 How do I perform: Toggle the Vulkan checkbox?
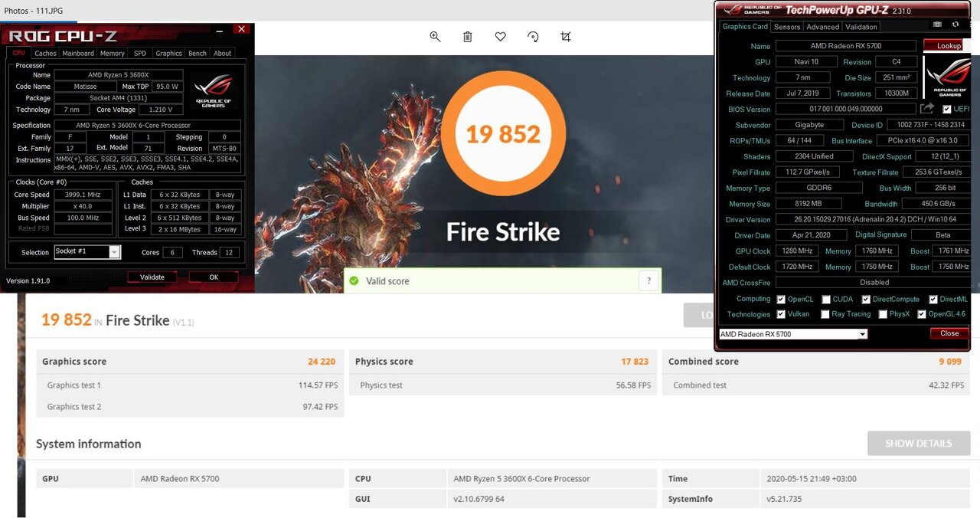tap(781, 314)
